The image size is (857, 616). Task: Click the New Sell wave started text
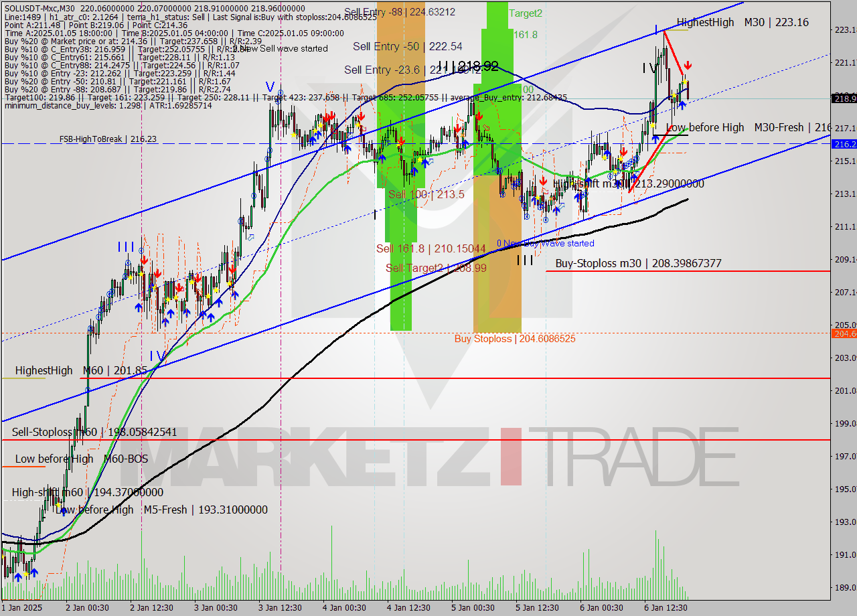click(281, 48)
